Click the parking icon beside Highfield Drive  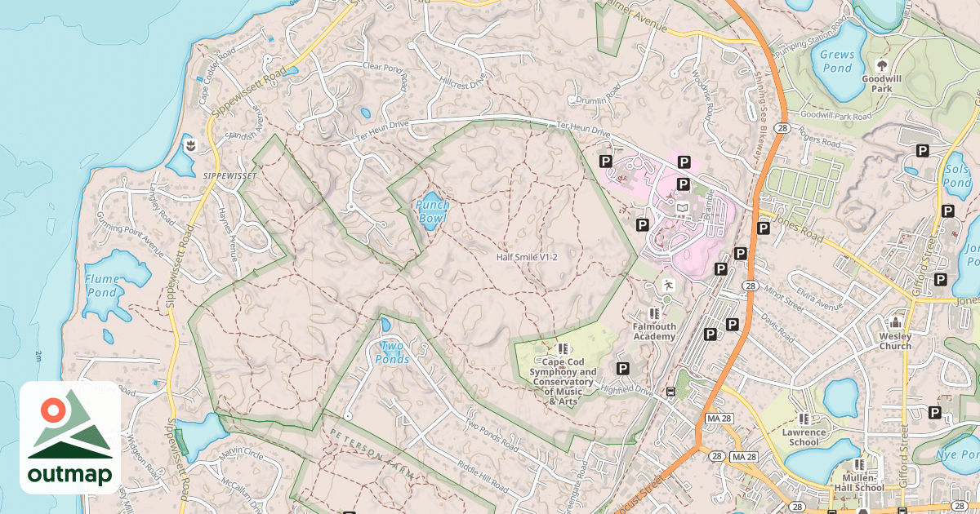(623, 369)
